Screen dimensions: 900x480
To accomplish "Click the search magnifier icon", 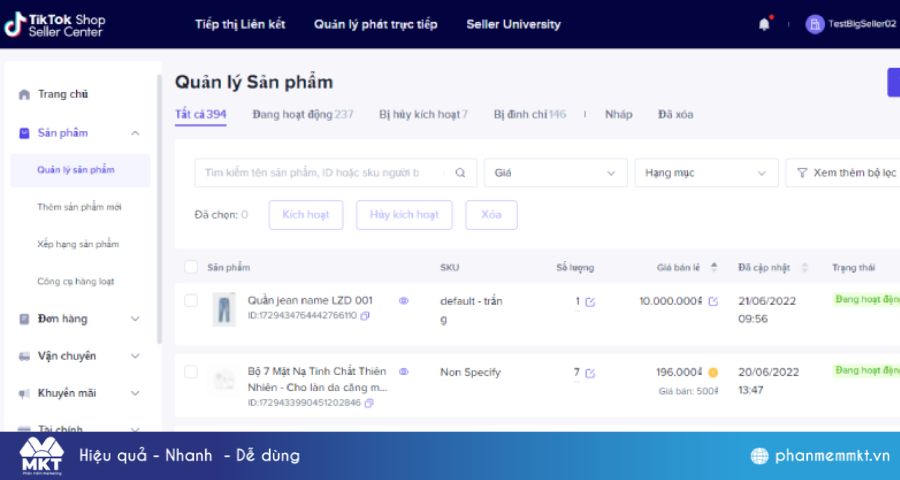I will point(460,173).
